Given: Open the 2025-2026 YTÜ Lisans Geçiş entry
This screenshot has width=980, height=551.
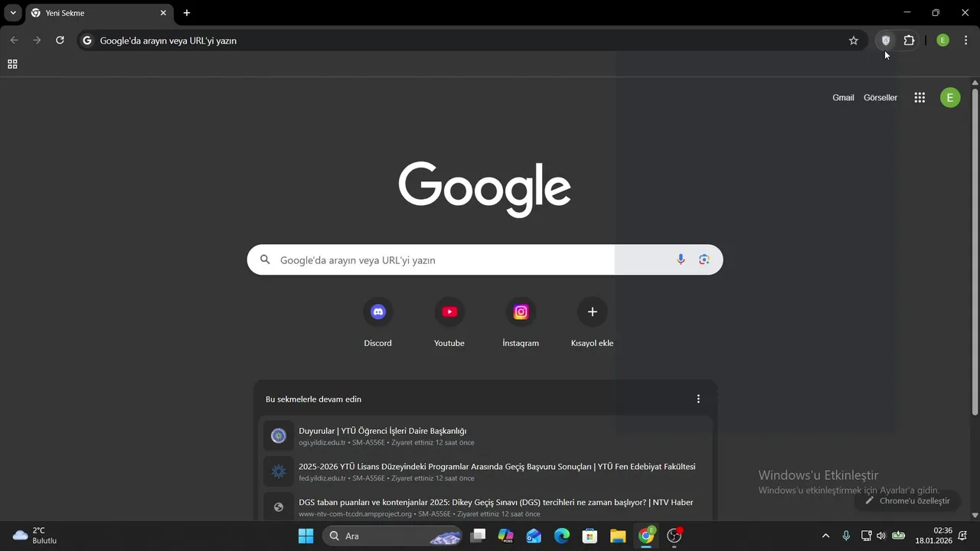Looking at the screenshot, I should (485, 471).
